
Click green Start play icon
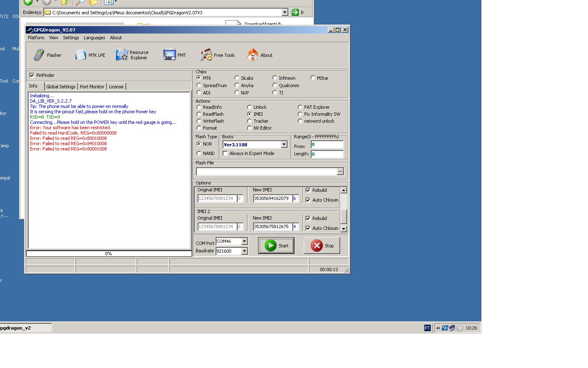(270, 245)
